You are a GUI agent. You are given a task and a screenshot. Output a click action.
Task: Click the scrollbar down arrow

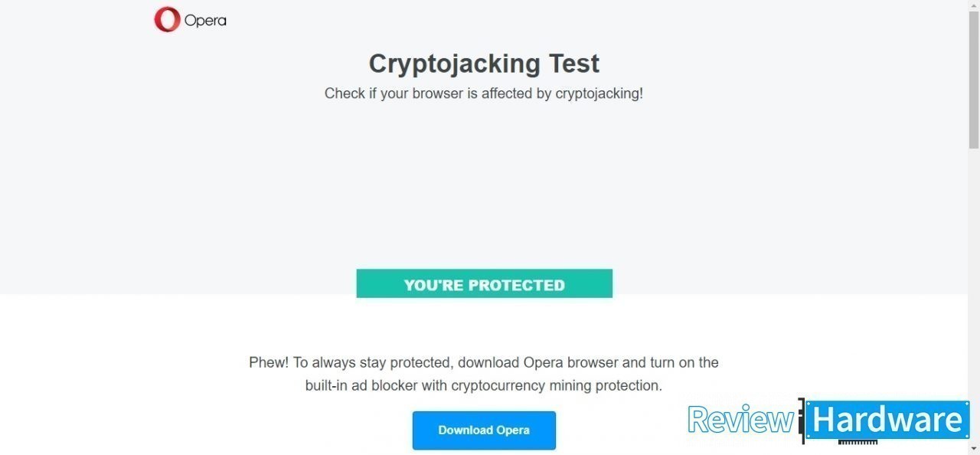pyautogui.click(x=974, y=448)
